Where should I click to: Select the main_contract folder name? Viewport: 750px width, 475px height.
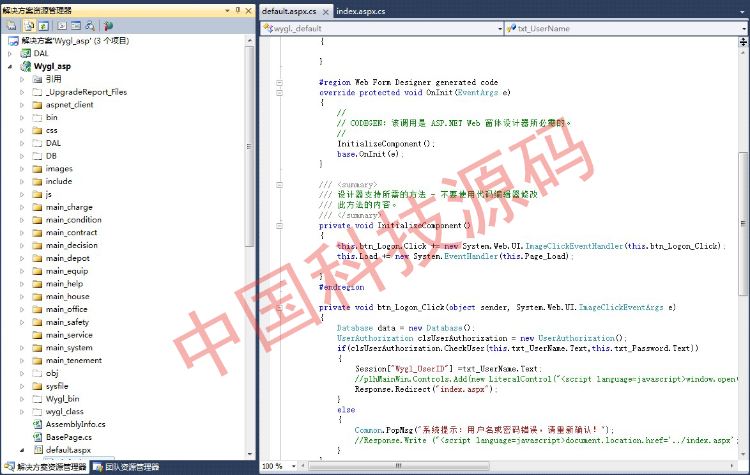71,232
